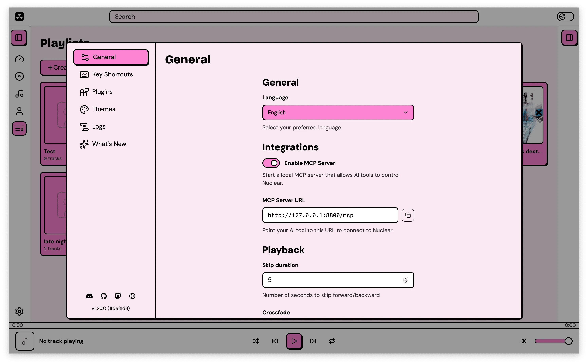The width and height of the screenshot is (588, 364).
Task: Toggle shuffle playback
Action: tap(256, 341)
